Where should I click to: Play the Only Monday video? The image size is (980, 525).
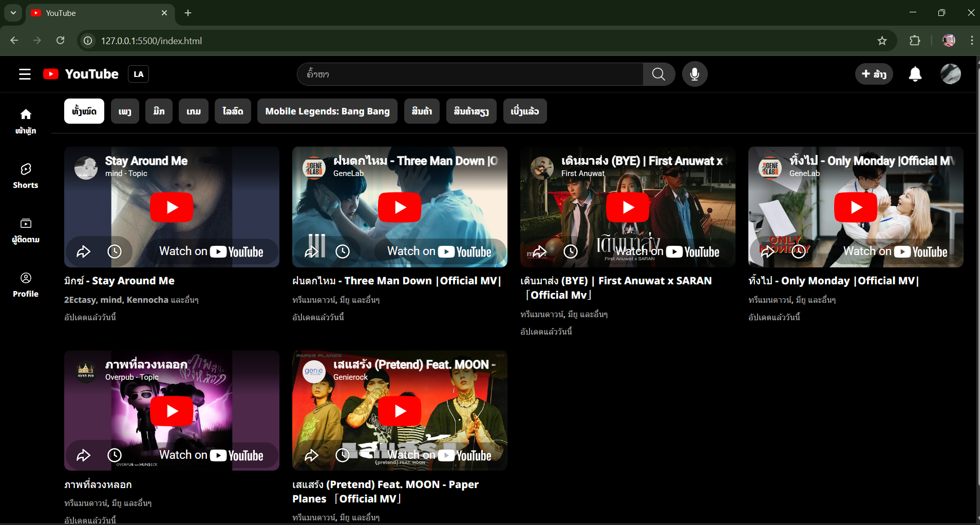(856, 207)
